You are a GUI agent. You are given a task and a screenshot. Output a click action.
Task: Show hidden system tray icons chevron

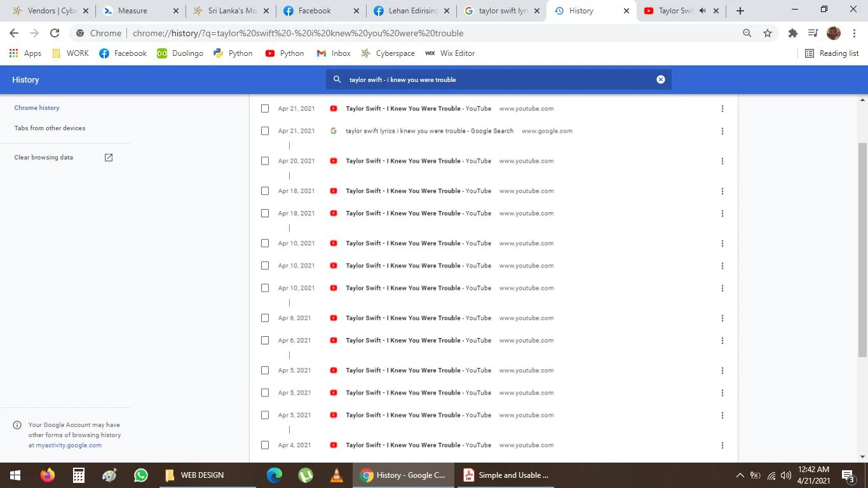(x=740, y=475)
